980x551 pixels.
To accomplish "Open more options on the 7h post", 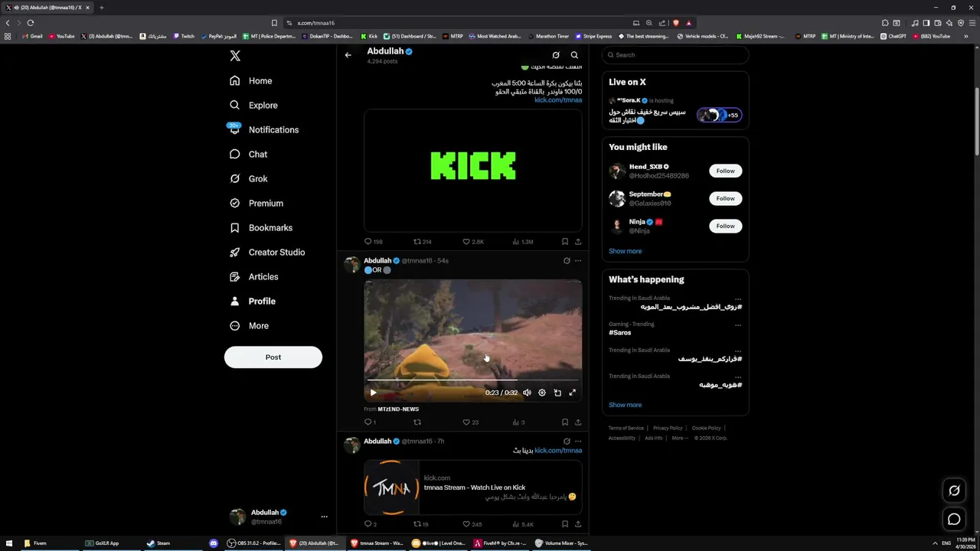I will click(578, 442).
